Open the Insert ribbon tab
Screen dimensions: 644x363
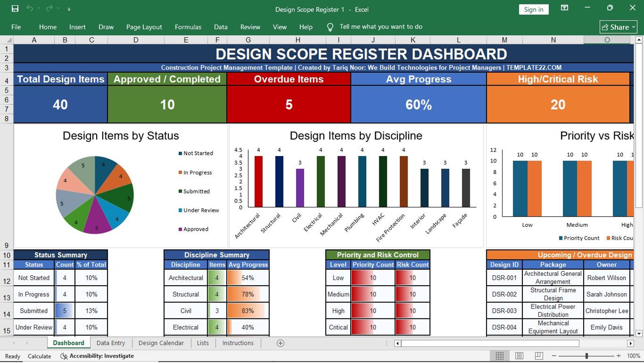(x=77, y=27)
